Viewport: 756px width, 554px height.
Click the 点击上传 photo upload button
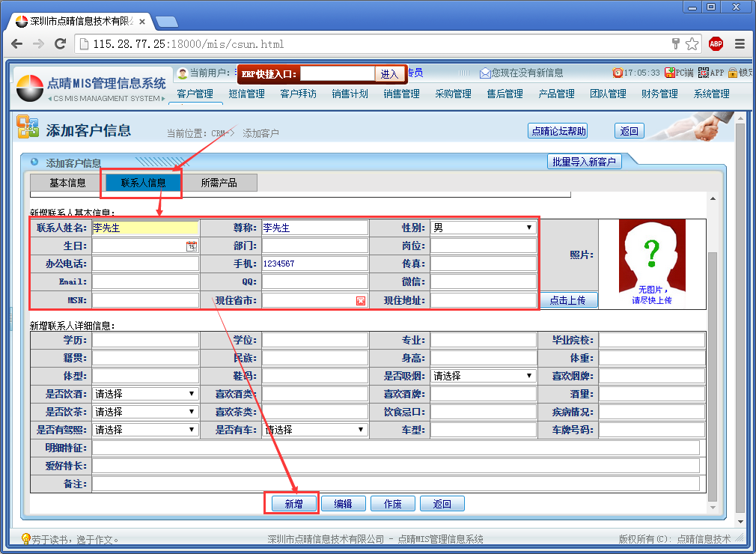tap(568, 300)
